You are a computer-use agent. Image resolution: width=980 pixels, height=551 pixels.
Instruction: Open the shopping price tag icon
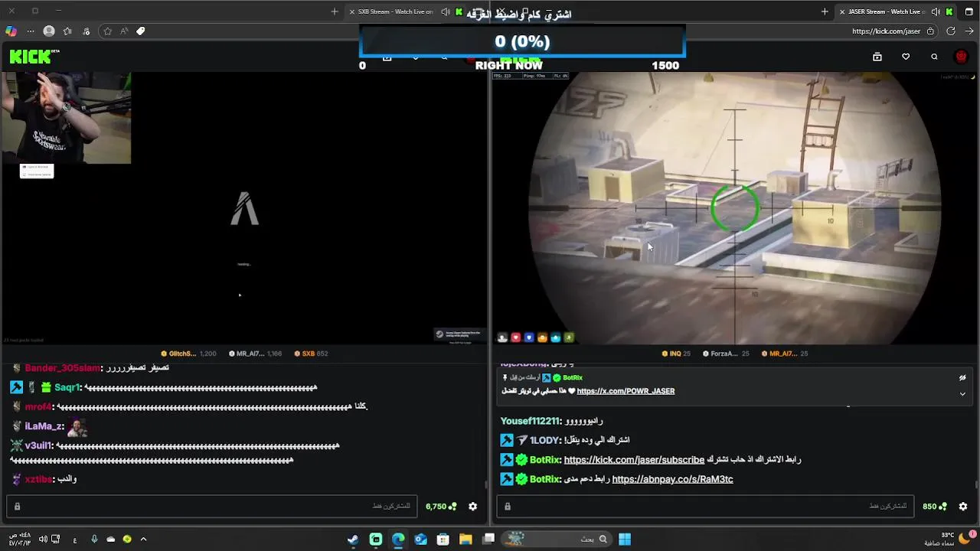point(141,31)
